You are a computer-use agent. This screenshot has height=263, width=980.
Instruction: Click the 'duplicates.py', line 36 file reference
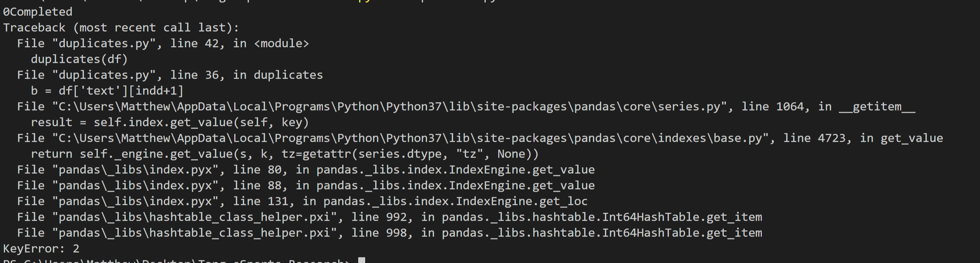pos(170,75)
